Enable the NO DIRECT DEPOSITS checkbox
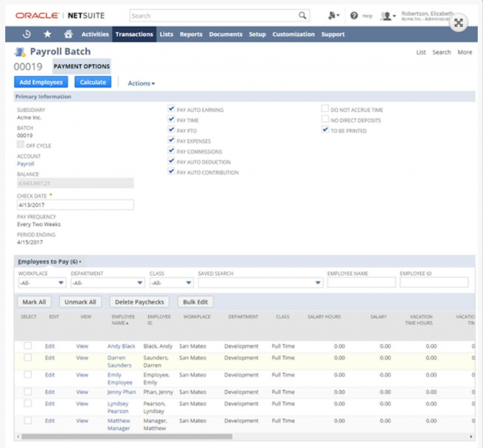483x448 pixels. pyautogui.click(x=325, y=119)
